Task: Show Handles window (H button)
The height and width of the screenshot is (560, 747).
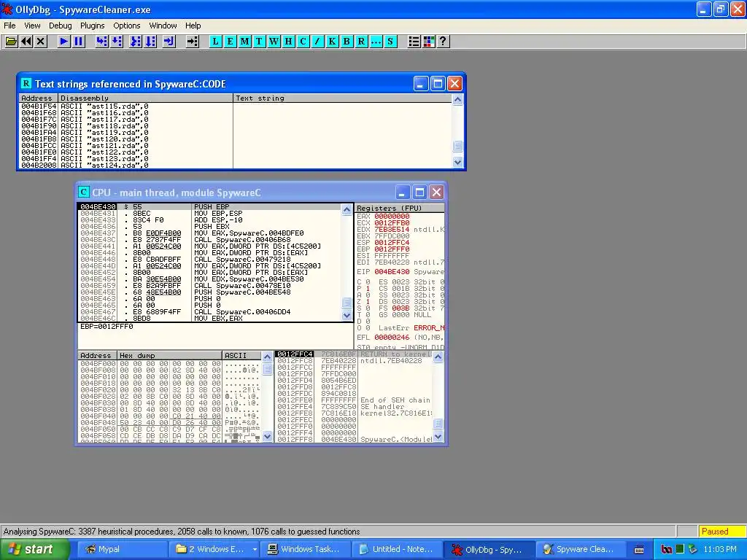Action: [x=288, y=42]
